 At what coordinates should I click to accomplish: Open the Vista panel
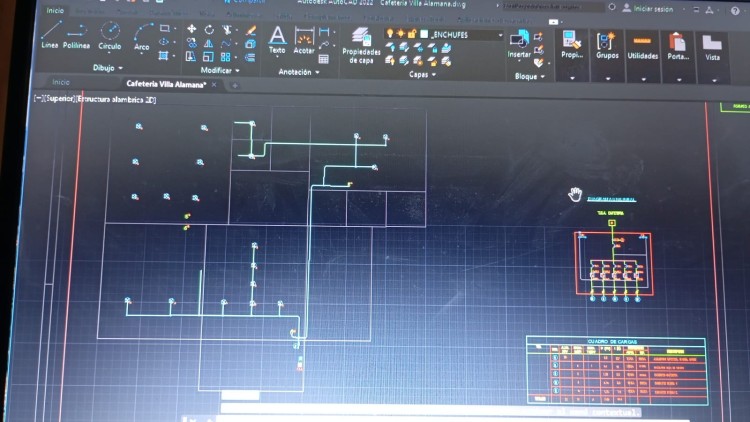(x=712, y=48)
